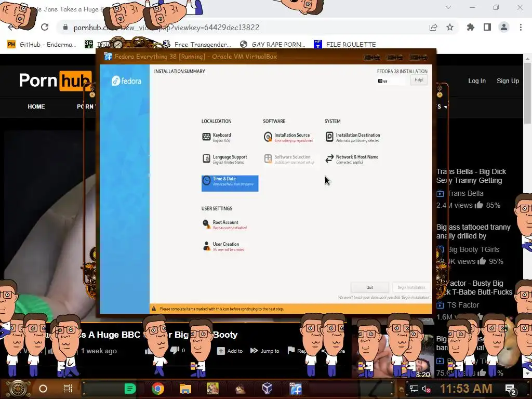Click the thumbs down icon under video

pos(175,351)
